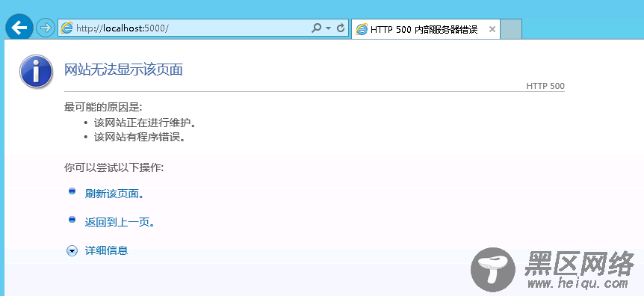Open a new blank tab

[x=511, y=29]
